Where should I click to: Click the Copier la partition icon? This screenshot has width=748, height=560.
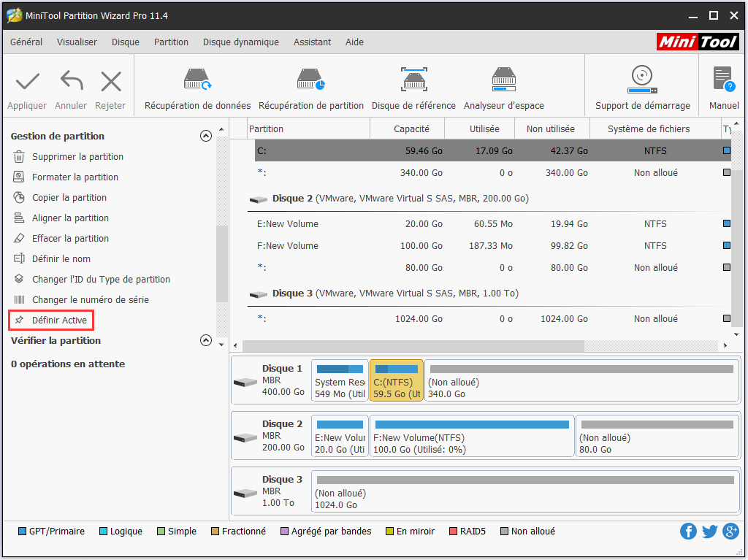pos(18,197)
